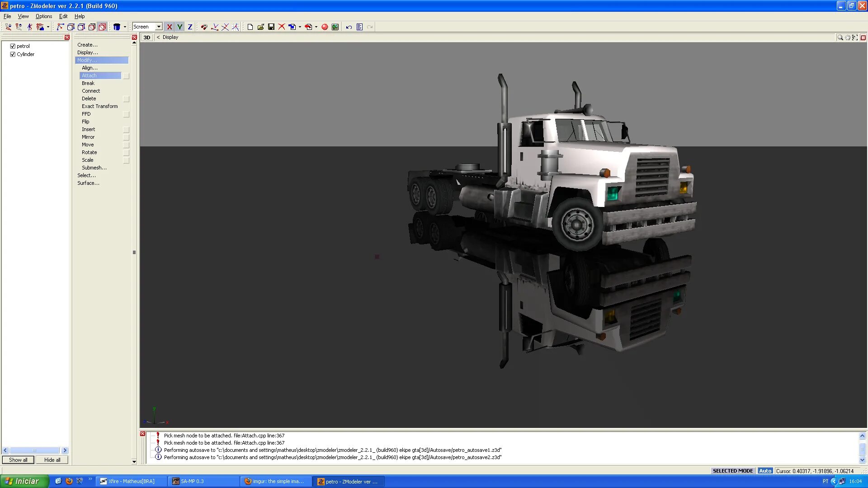This screenshot has height=488, width=868.
Task: Click the blue bucket view mode icon
Action: tap(117, 27)
